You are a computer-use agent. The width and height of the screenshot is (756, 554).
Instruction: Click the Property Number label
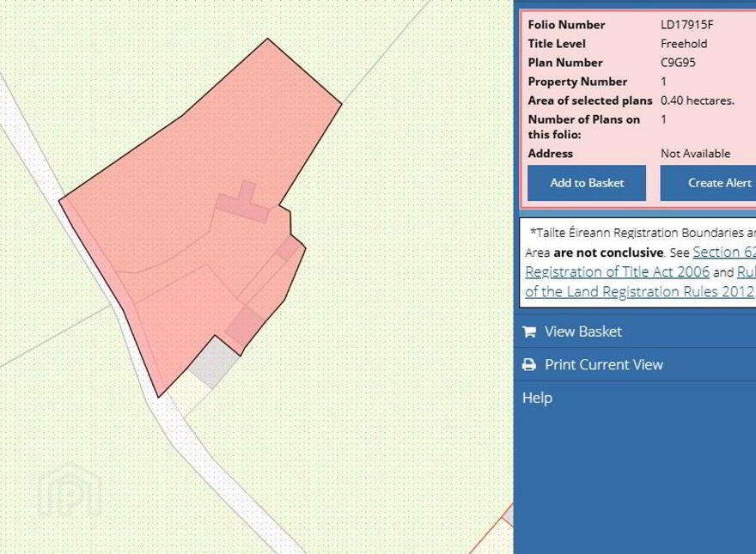pyautogui.click(x=577, y=82)
